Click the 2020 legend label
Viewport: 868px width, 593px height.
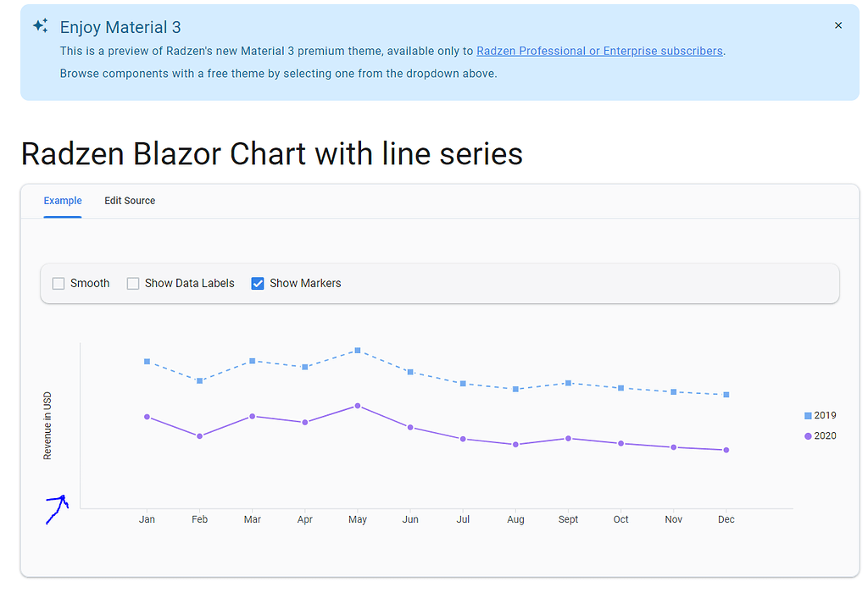click(x=826, y=435)
